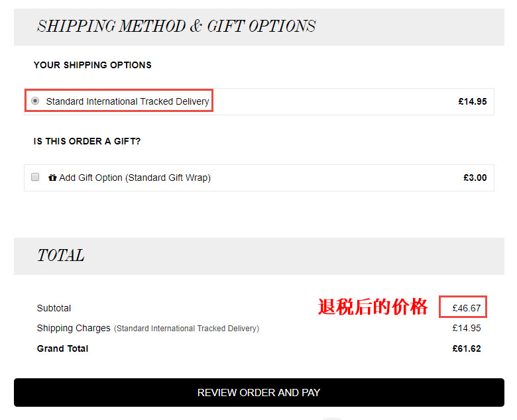Select Standard International Tracked Delivery radio button
This screenshot has width=517, height=420.
[35, 101]
